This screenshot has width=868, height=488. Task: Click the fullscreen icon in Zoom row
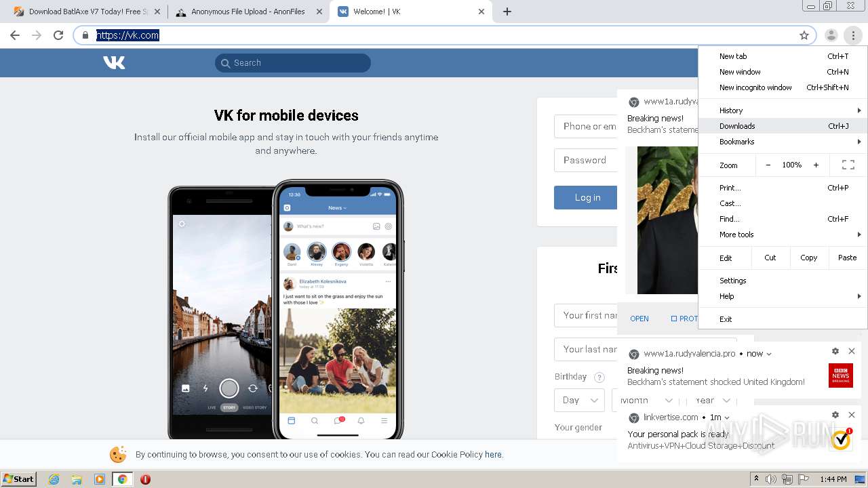pyautogui.click(x=848, y=165)
